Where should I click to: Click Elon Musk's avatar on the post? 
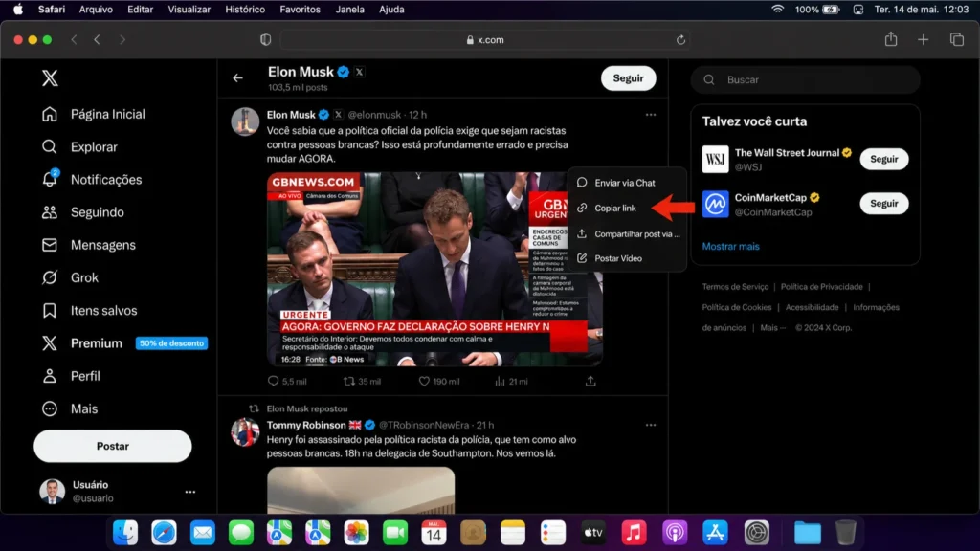[245, 121]
